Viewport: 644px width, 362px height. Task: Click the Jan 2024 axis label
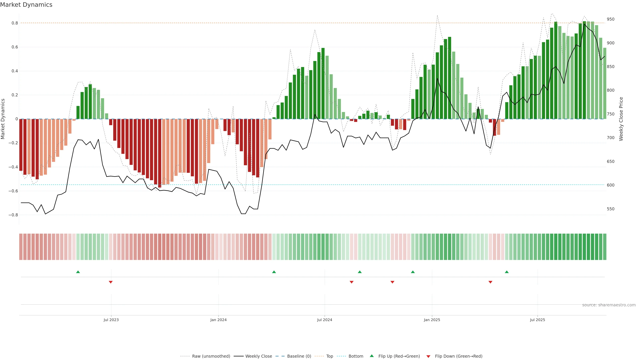pos(218,320)
